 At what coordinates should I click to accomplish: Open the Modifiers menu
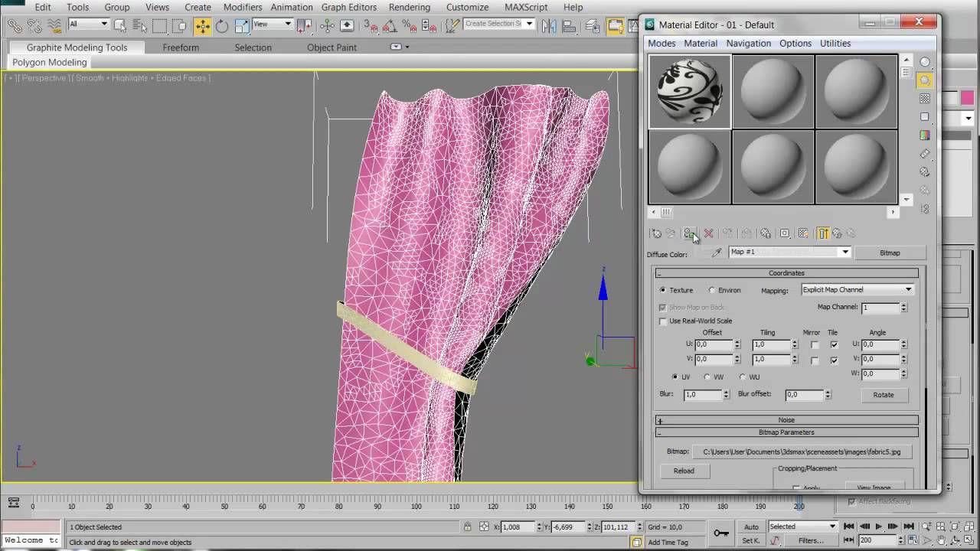point(243,7)
